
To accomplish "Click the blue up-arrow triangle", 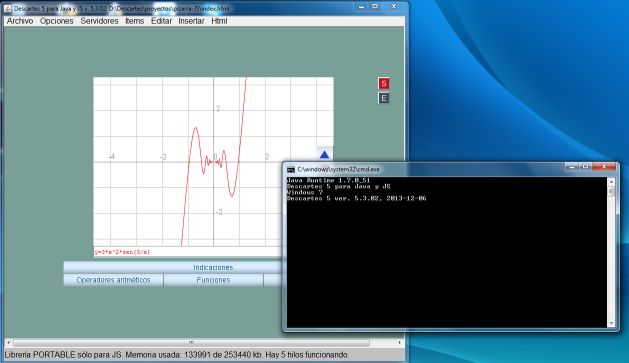I will point(324,154).
